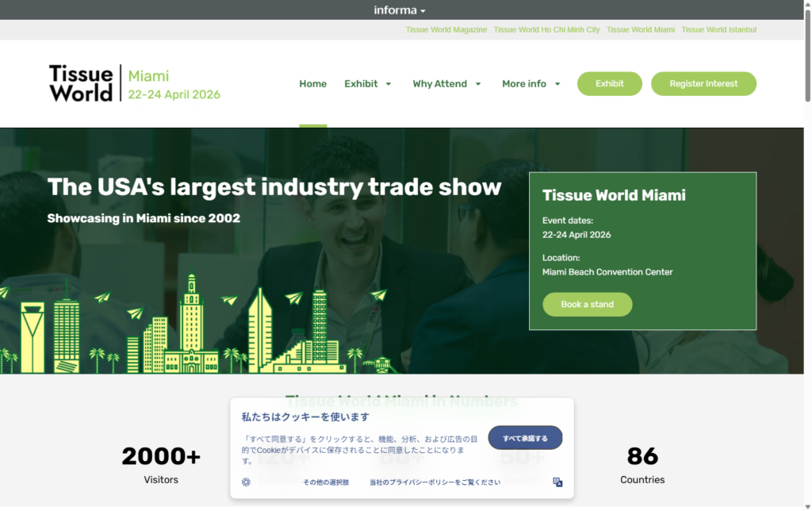Open Tissue World Magazine link
The width and height of the screenshot is (812, 511).
[x=446, y=29]
